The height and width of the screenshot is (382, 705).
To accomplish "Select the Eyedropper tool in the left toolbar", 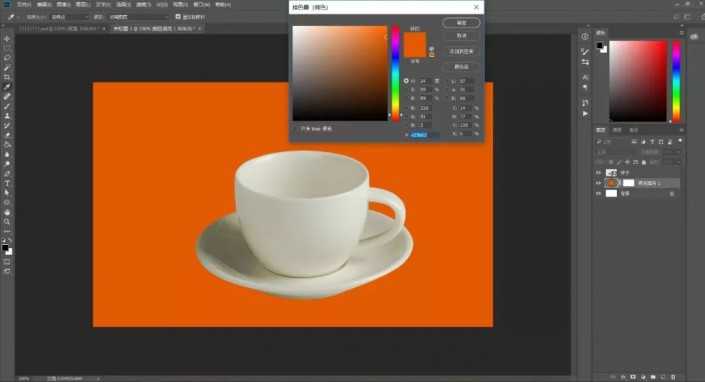I will [7, 87].
